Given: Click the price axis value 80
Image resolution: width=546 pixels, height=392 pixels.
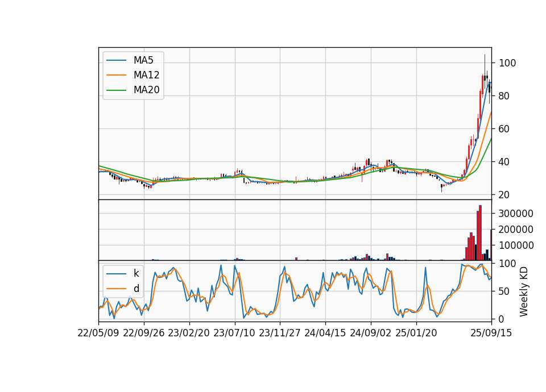Looking at the screenshot, I should (x=504, y=96).
